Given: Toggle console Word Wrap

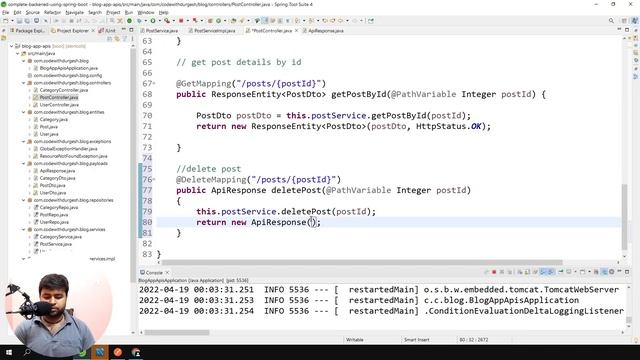Looking at the screenshot, I should tap(536, 272).
